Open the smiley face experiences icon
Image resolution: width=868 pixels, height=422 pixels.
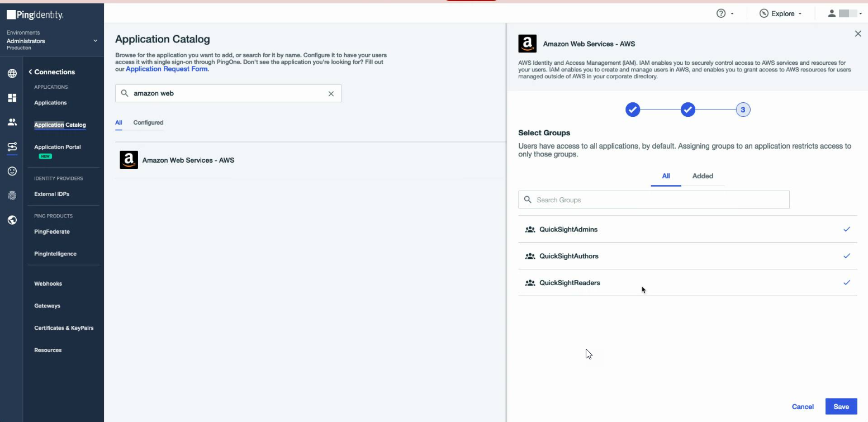pos(12,171)
